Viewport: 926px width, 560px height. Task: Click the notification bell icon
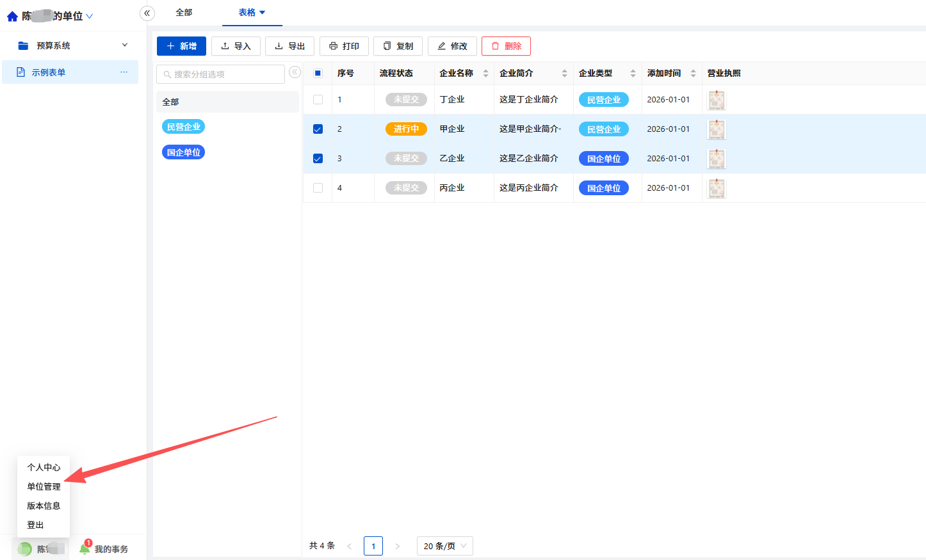pos(85,548)
